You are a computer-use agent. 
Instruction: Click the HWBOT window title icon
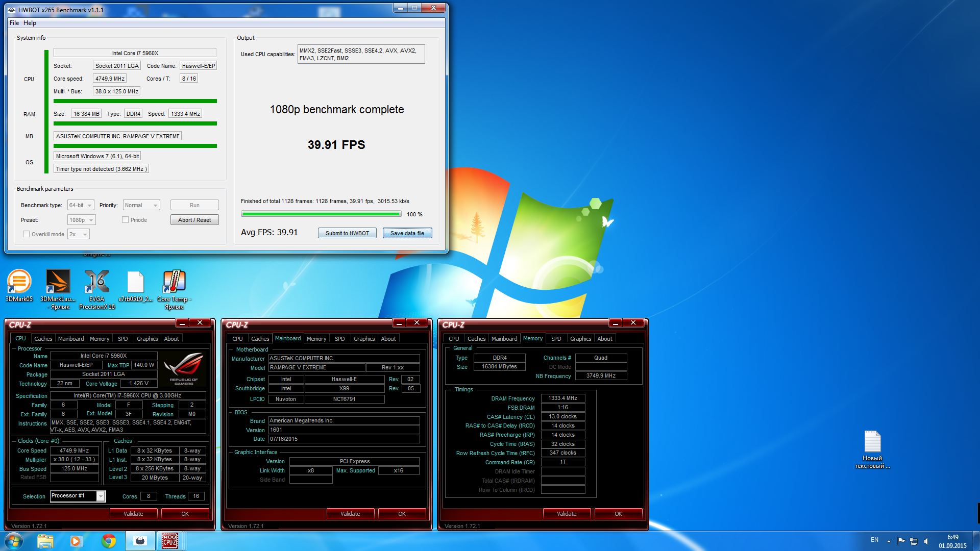pyautogui.click(x=11, y=10)
